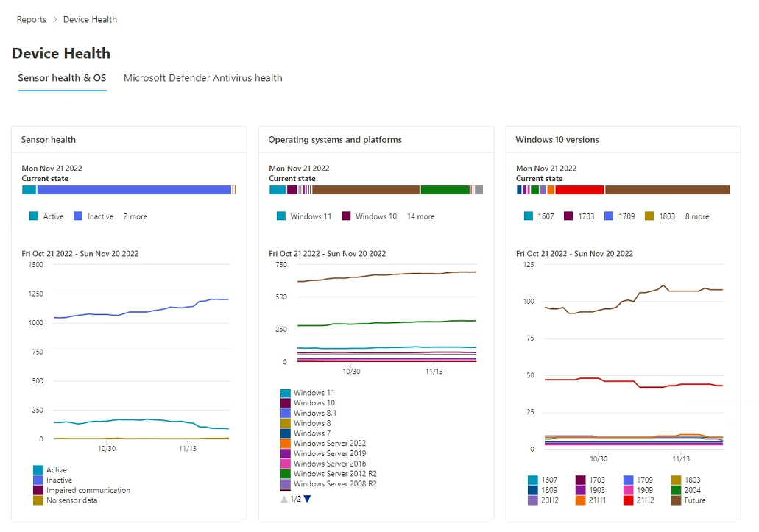Open Reports breadcrumb link
759x532 pixels.
click(32, 20)
